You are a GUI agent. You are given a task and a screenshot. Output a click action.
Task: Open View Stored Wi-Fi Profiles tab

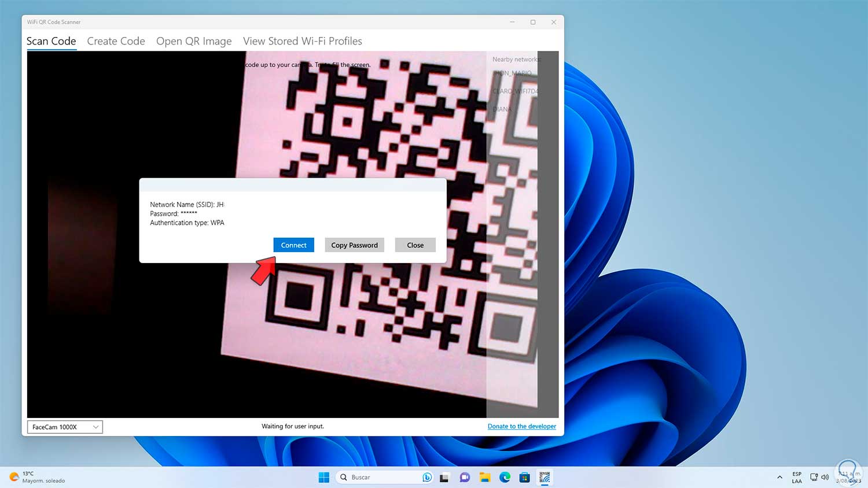pyautogui.click(x=303, y=41)
